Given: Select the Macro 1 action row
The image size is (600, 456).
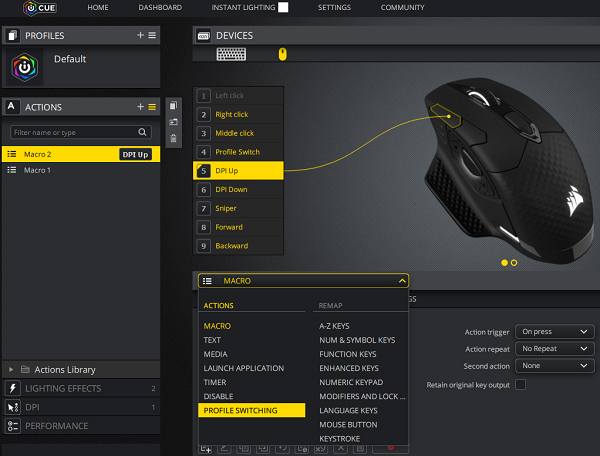Looking at the screenshot, I should click(81, 170).
